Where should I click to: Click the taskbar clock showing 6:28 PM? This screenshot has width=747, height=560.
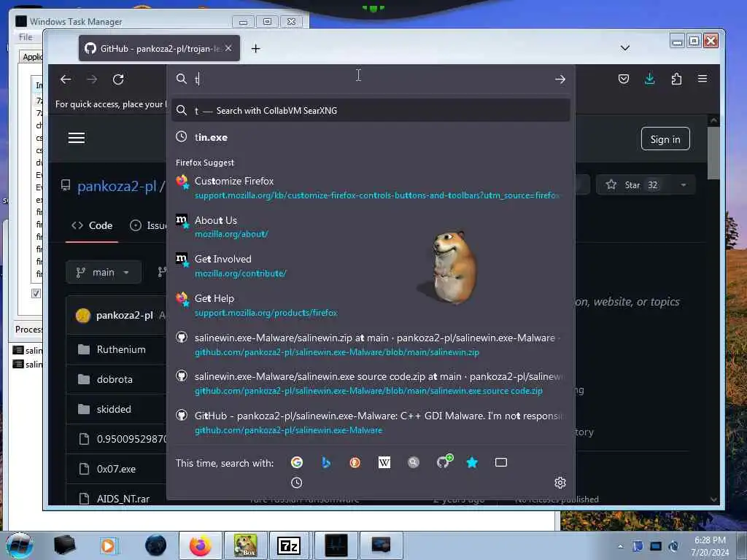point(710,546)
